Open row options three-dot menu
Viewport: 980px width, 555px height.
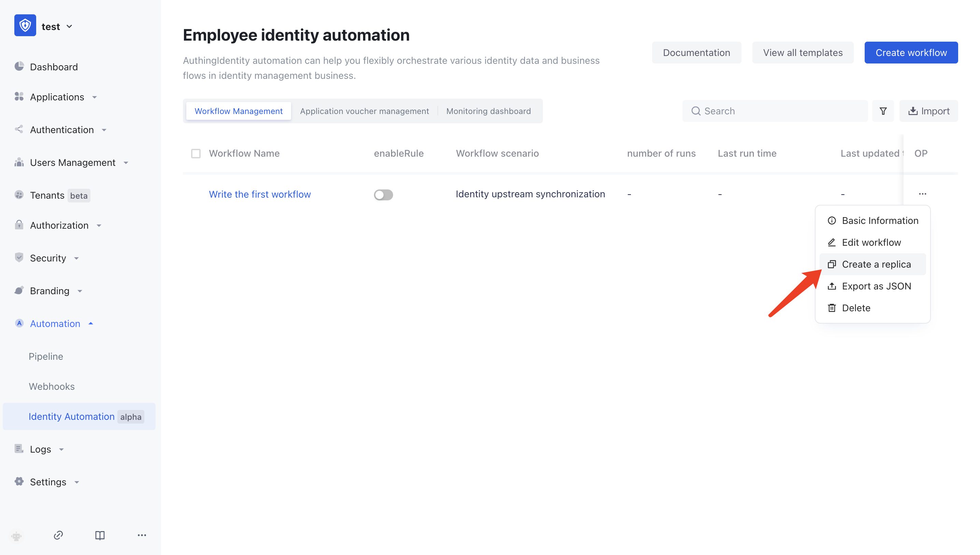coord(922,194)
